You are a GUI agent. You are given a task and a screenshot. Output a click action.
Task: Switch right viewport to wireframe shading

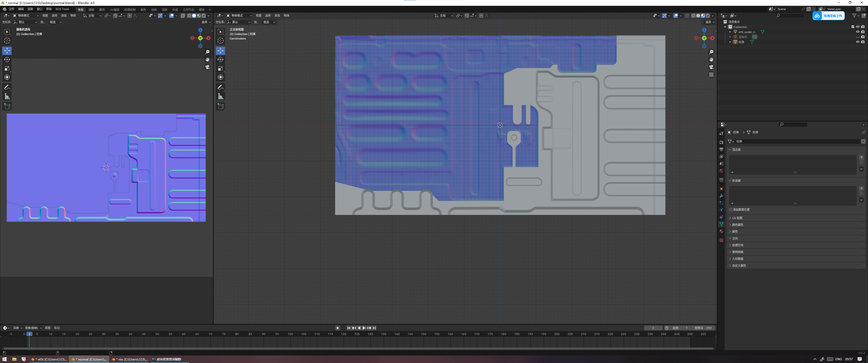(x=693, y=16)
